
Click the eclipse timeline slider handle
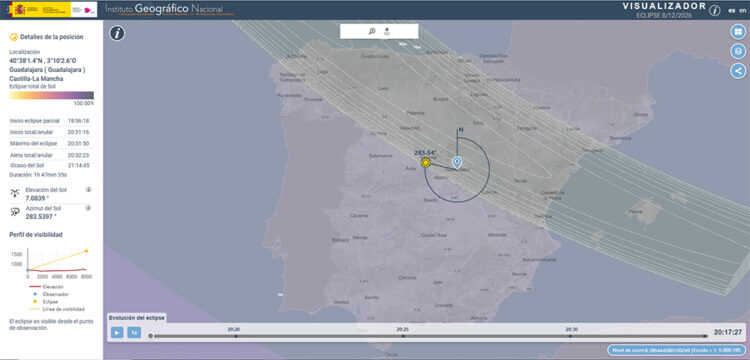[151, 336]
